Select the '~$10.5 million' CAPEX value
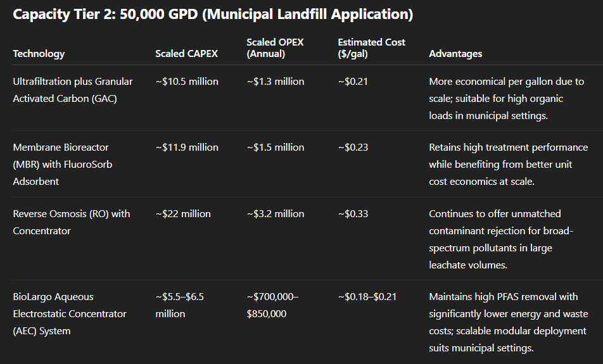The height and width of the screenshot is (364, 603). point(187,82)
